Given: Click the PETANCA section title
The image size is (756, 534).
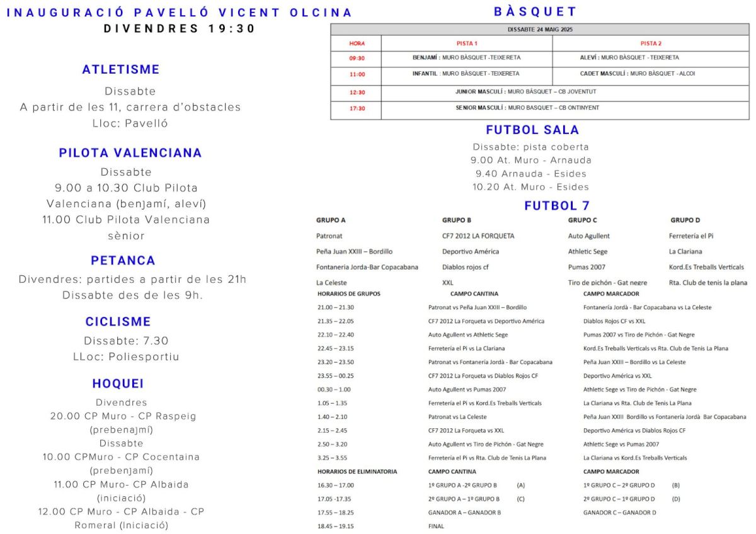Looking at the screenshot, I should [123, 261].
